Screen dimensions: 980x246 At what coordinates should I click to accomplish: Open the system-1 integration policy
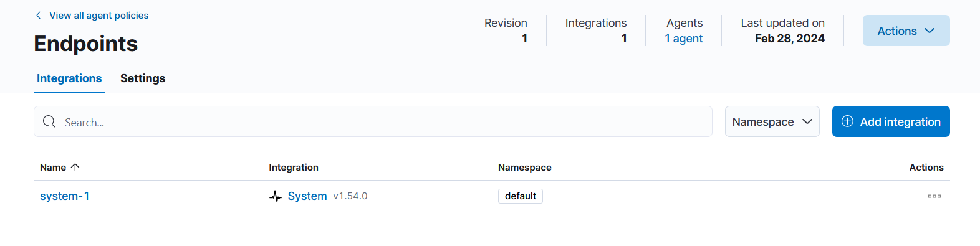click(x=65, y=196)
